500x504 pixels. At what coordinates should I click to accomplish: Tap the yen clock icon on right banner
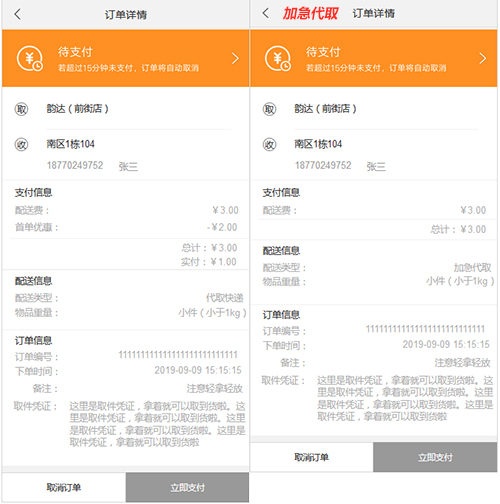(x=278, y=59)
